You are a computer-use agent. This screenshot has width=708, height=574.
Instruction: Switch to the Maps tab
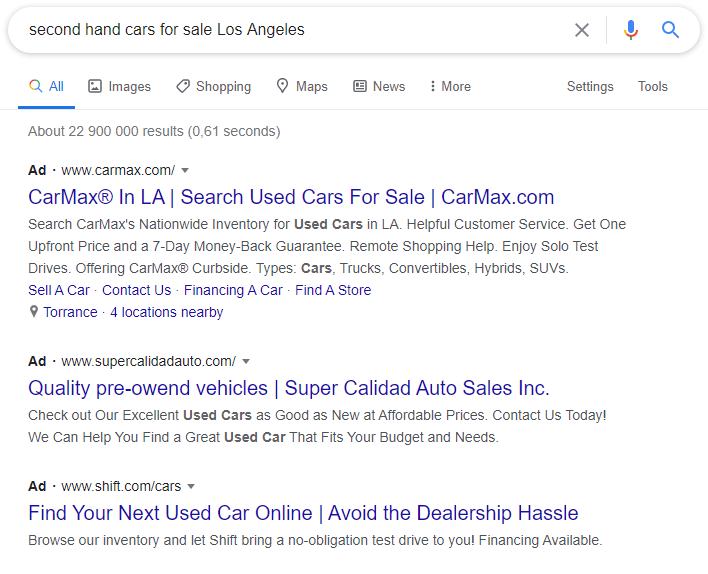coord(302,86)
